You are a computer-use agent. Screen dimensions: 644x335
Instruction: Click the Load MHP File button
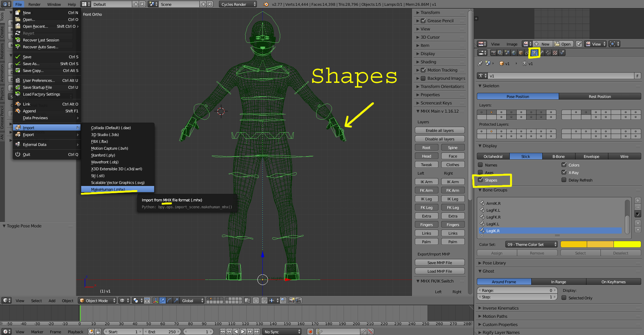[439, 271]
